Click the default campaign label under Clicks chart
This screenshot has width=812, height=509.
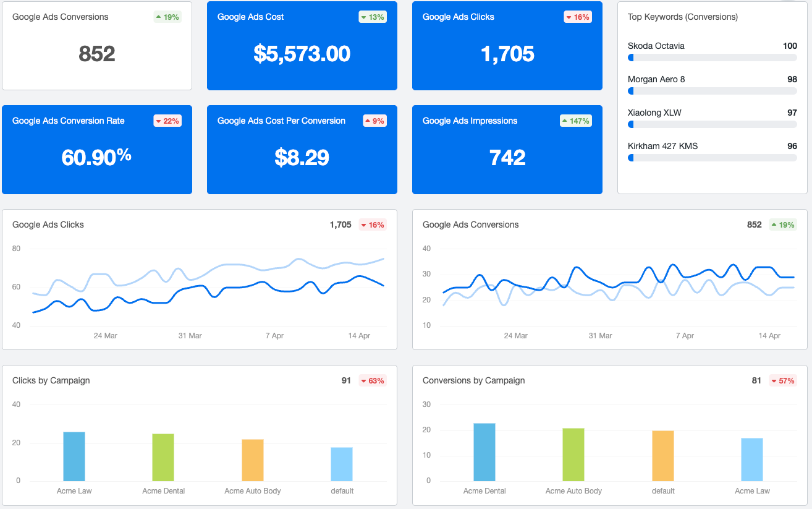pyautogui.click(x=342, y=490)
